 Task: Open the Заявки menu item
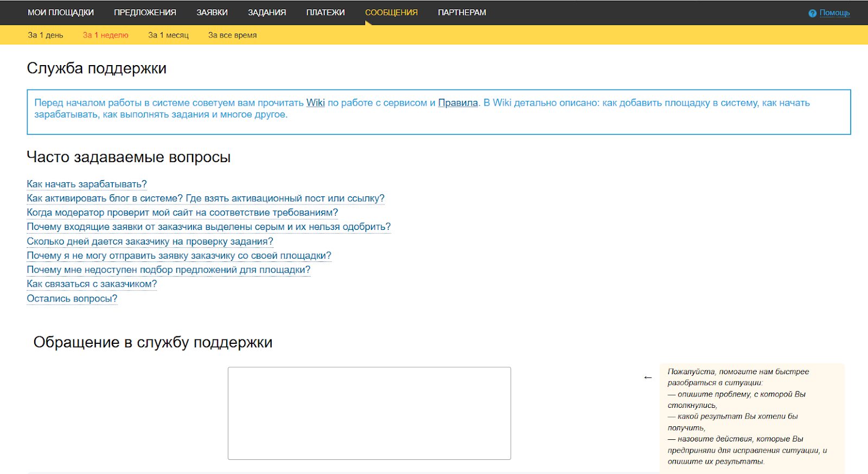point(212,12)
